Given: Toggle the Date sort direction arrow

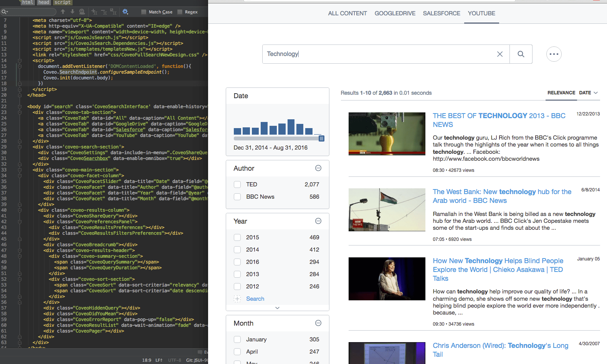Looking at the screenshot, I should pyautogui.click(x=596, y=93).
